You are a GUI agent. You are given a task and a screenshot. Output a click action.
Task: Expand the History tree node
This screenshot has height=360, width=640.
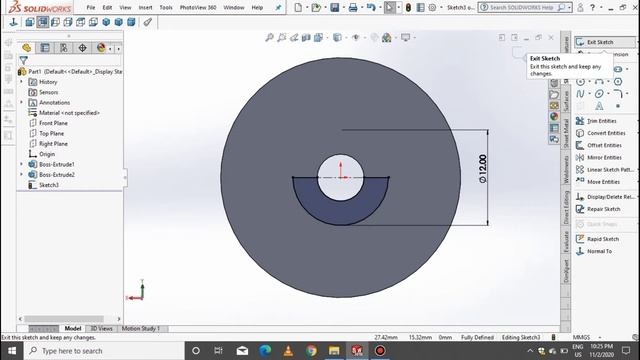(22, 82)
